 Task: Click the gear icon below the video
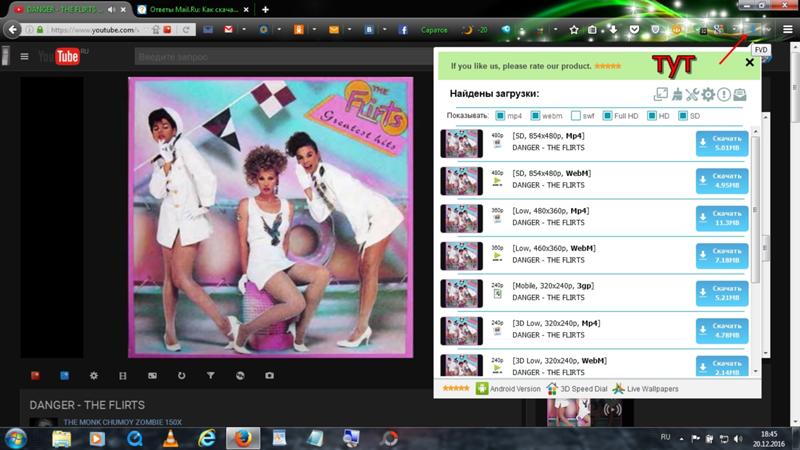pyautogui.click(x=93, y=376)
